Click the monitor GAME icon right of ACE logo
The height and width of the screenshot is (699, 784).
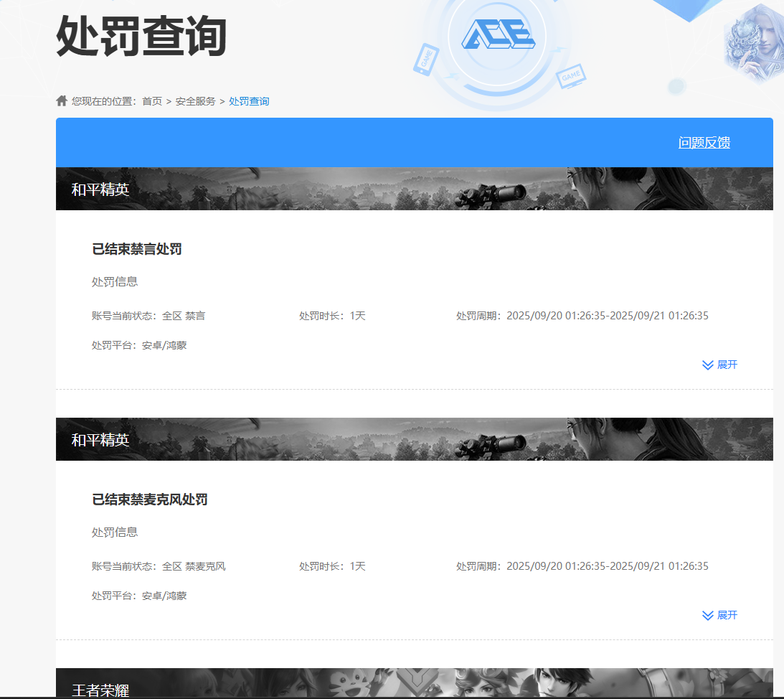click(x=571, y=75)
